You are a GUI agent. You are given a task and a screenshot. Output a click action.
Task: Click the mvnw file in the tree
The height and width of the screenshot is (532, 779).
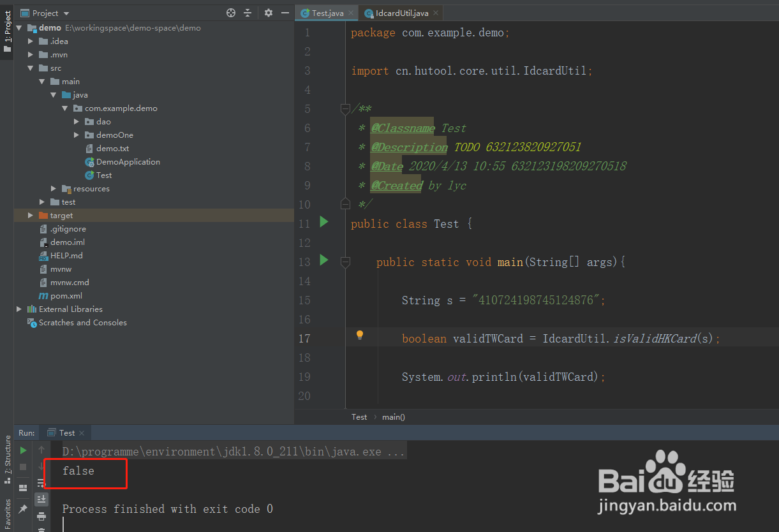point(56,269)
